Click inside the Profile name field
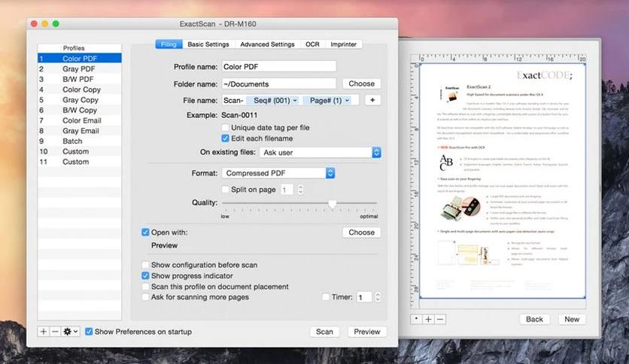The width and height of the screenshot is (629, 364). pos(279,66)
